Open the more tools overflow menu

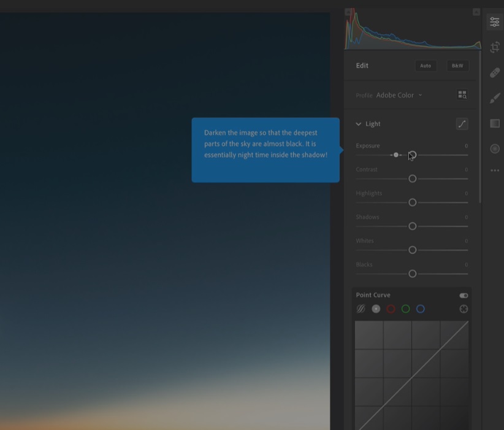point(495,171)
